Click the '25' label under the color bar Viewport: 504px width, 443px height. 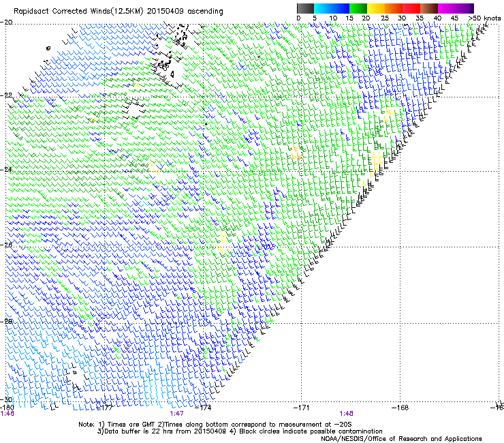(x=385, y=18)
